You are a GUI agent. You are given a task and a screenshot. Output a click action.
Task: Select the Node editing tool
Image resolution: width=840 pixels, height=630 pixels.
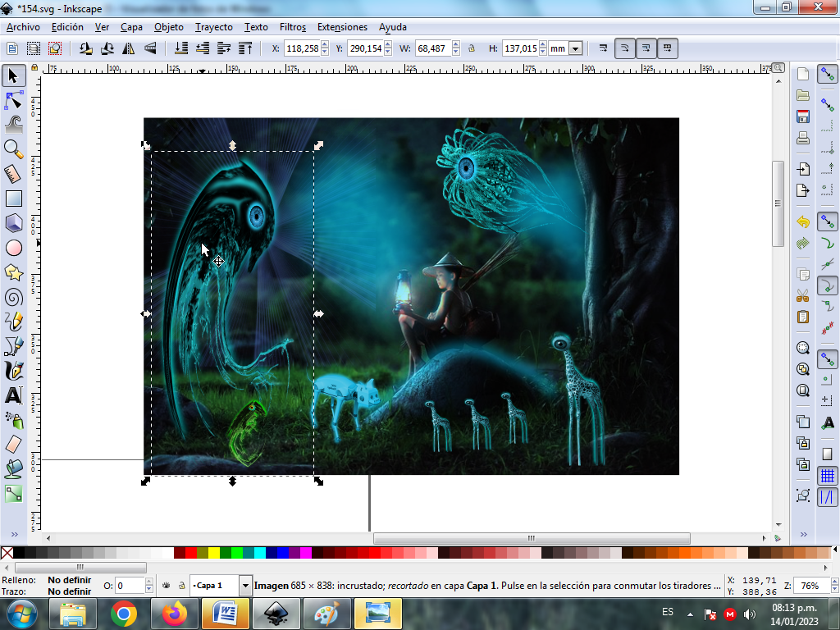13,99
